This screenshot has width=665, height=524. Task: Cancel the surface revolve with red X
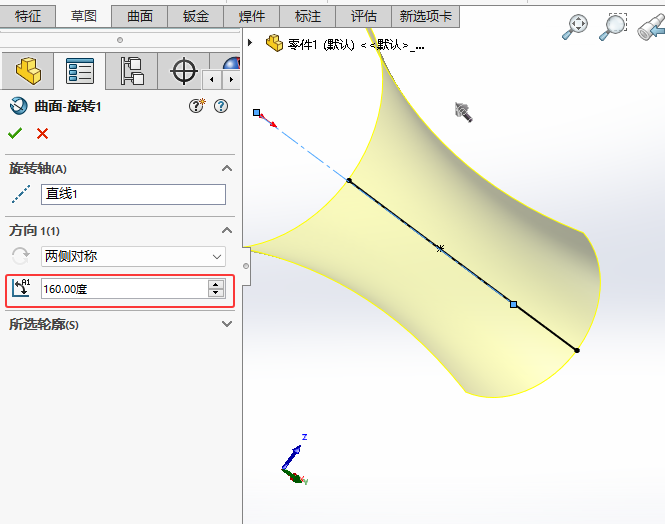[42, 134]
